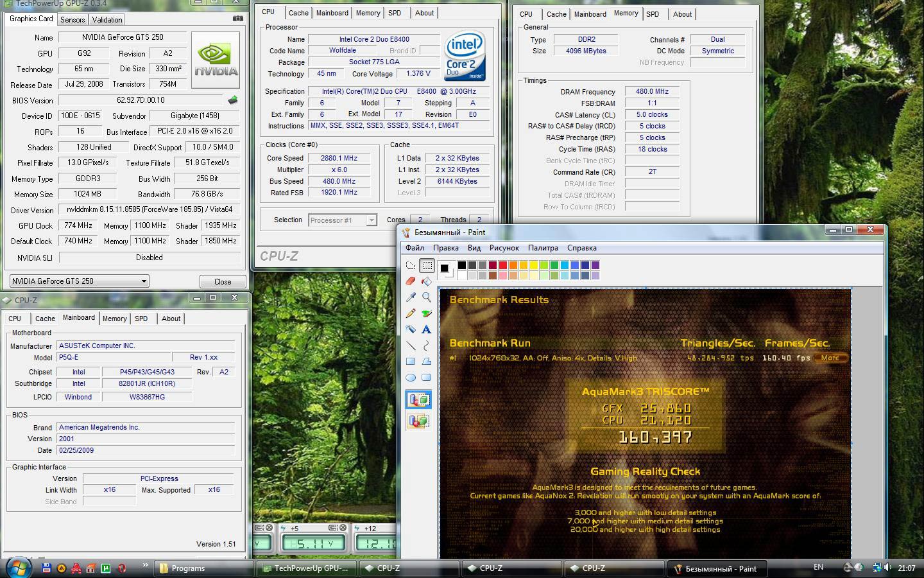Image resolution: width=924 pixels, height=578 pixels.
Task: Choose the Line tool in Paint
Action: [x=411, y=346]
